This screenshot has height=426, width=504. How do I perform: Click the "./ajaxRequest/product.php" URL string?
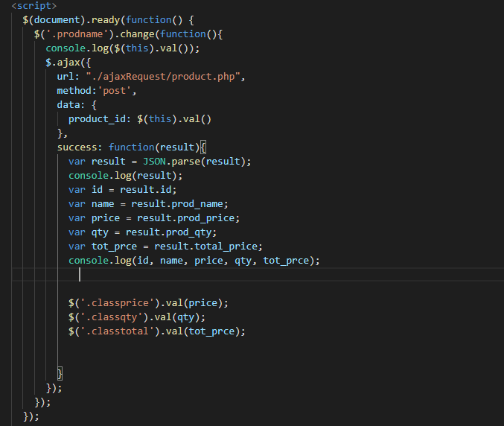[163, 77]
